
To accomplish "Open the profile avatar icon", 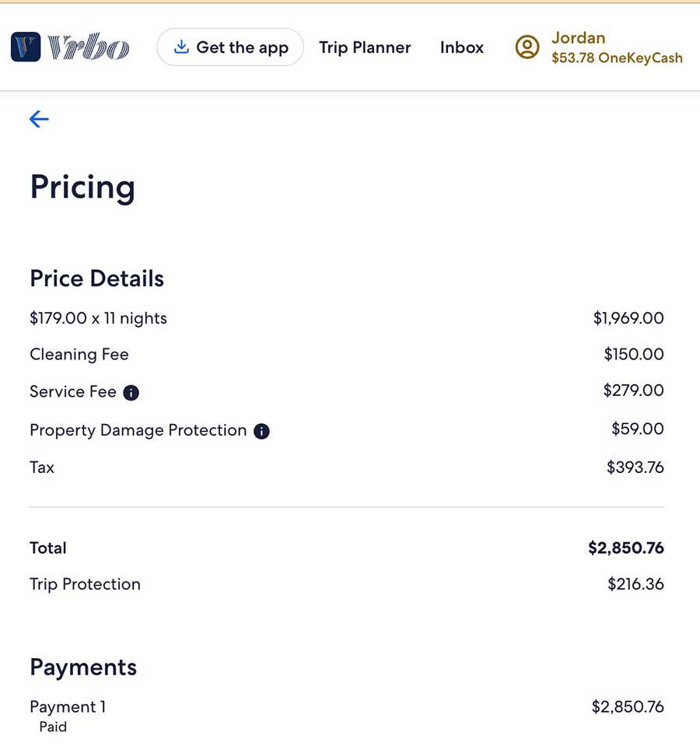I will click(x=527, y=47).
